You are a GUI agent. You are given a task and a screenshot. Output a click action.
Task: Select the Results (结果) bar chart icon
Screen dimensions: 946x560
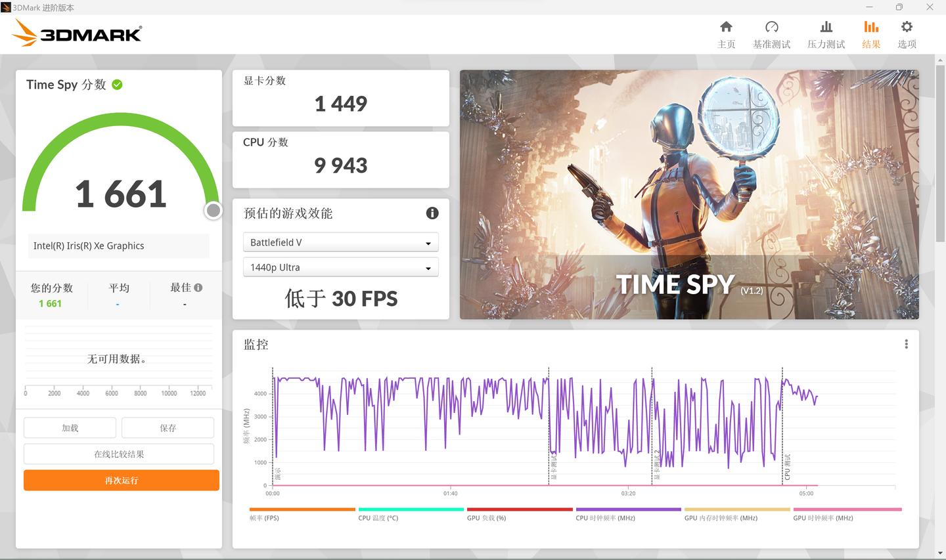click(x=871, y=27)
